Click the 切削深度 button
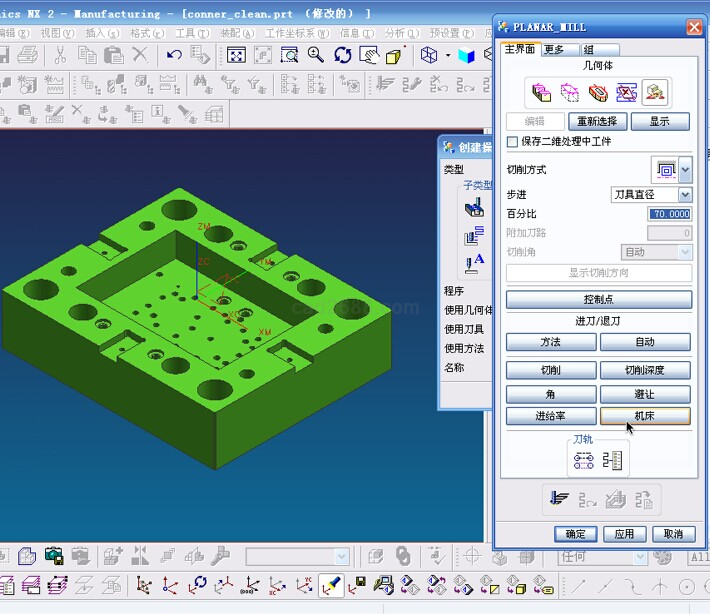710x614 pixels. tap(645, 370)
